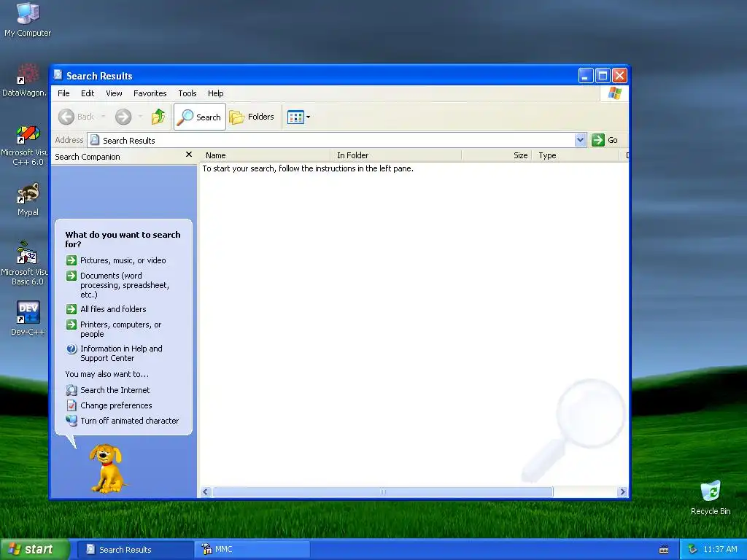
Task: Toggle the Search toolbar button
Action: pyautogui.click(x=200, y=117)
